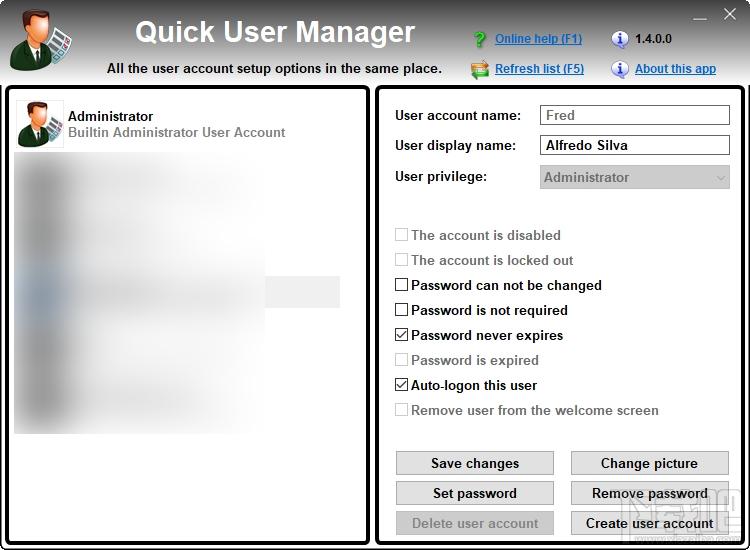Screen dimensions: 750x550
Task: Toggle The account is locked out checkbox
Action: point(401,260)
